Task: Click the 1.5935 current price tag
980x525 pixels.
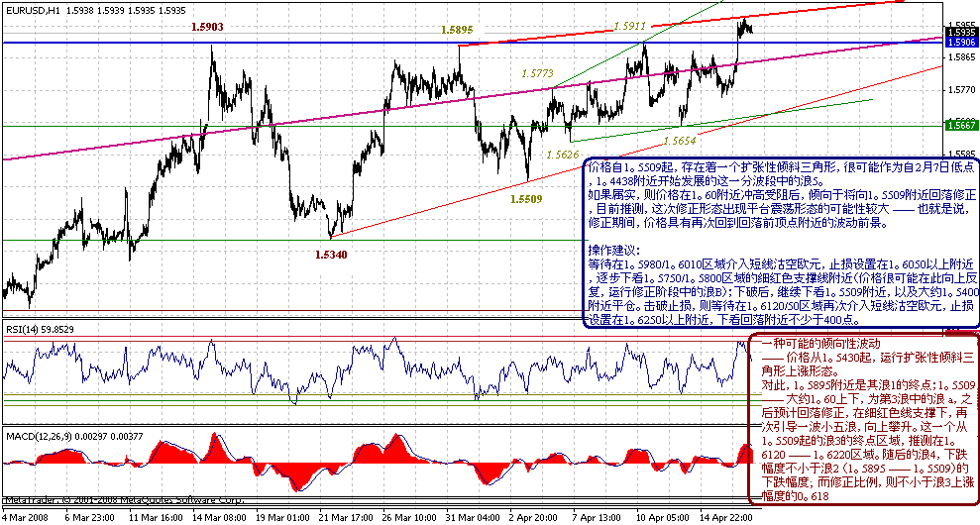Action: click(x=962, y=32)
